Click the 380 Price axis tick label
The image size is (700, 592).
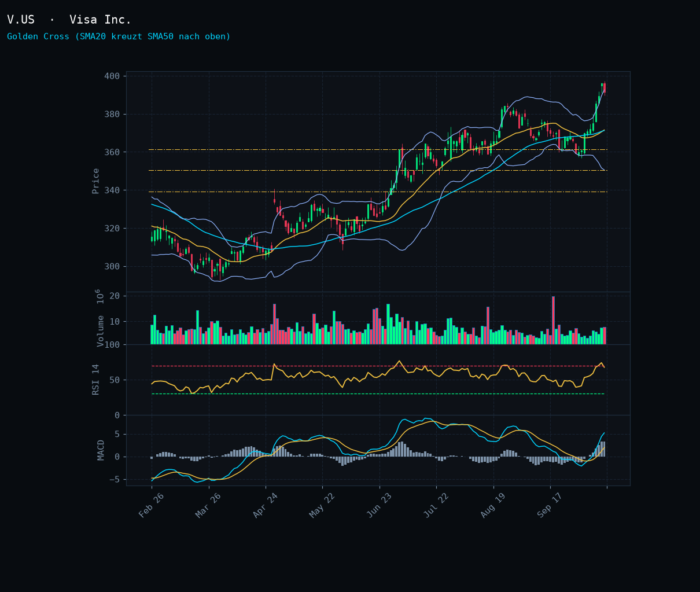pyautogui.click(x=112, y=115)
